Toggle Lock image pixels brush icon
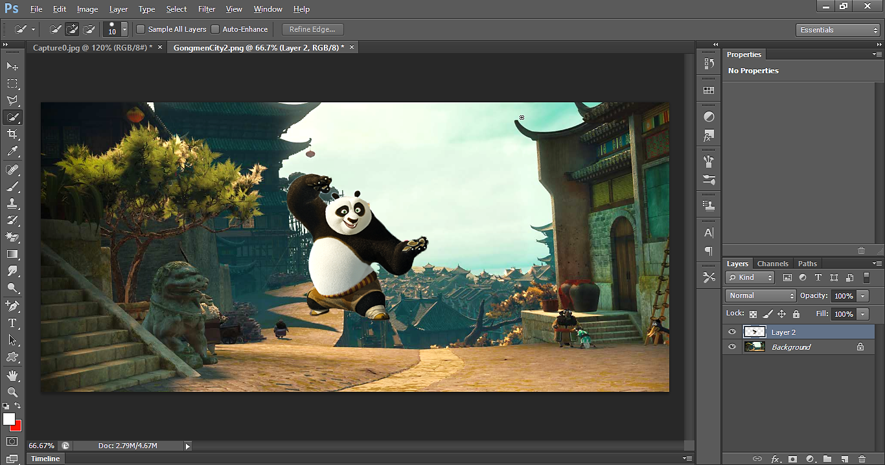Viewport: 885px width, 467px height. pyautogui.click(x=768, y=314)
